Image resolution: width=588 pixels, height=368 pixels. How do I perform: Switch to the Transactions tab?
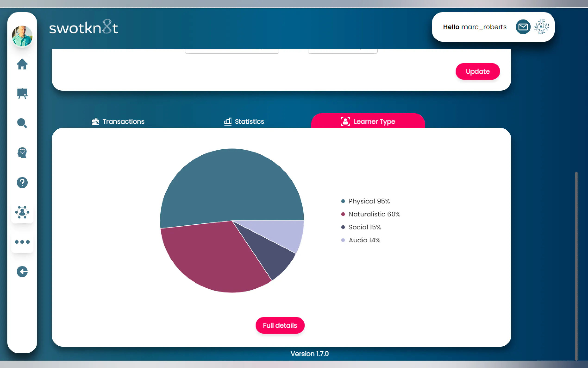tap(118, 121)
